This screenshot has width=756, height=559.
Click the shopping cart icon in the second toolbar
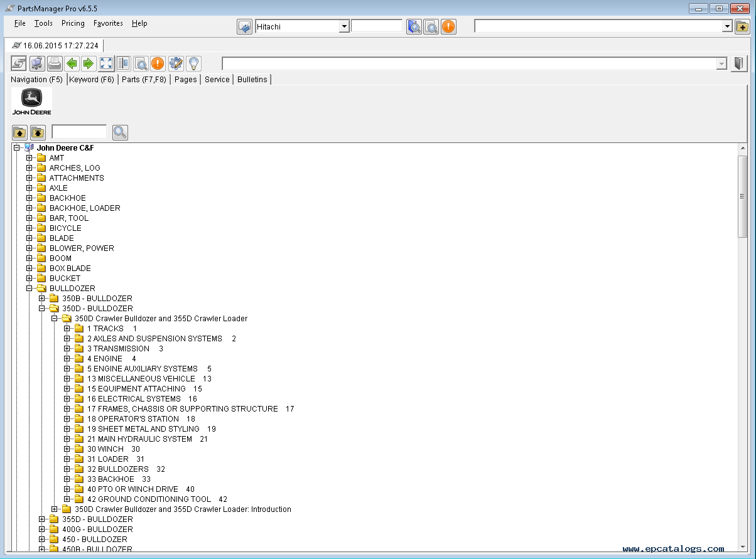coord(37,63)
